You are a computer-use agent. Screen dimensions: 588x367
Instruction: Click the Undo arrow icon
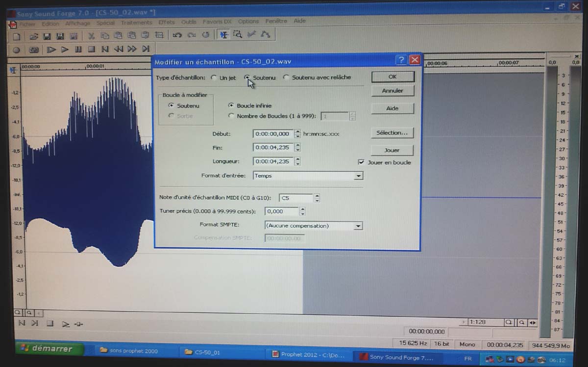[177, 35]
